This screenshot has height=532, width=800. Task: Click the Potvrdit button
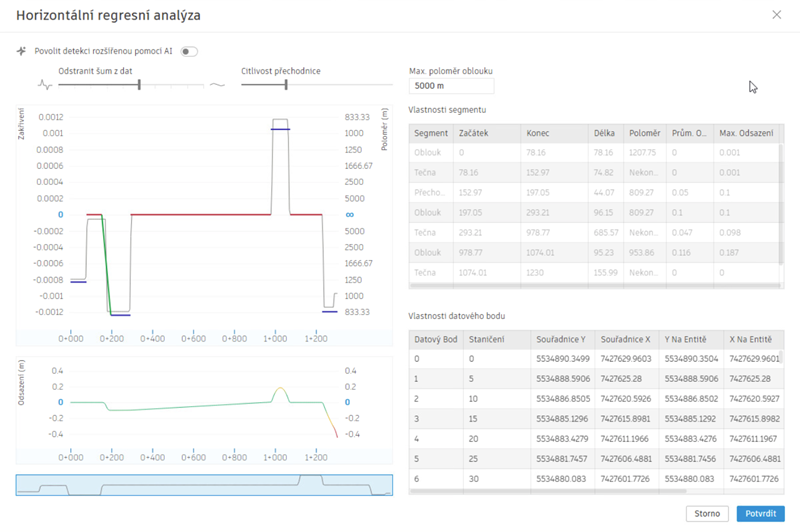point(760,514)
